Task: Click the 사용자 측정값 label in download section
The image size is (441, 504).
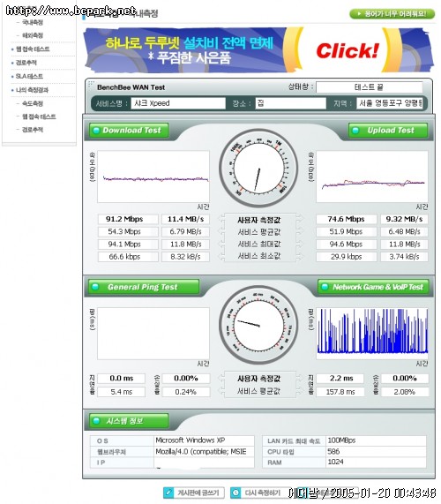Action: point(259,220)
